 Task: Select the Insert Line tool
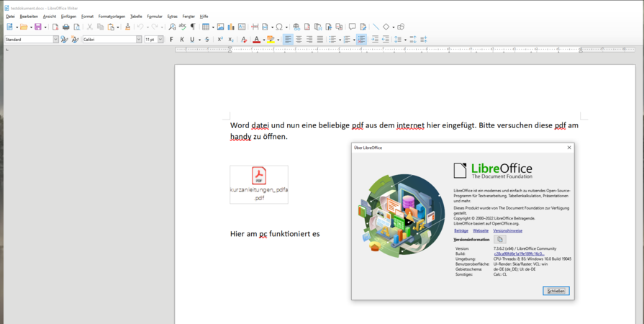pos(376,27)
